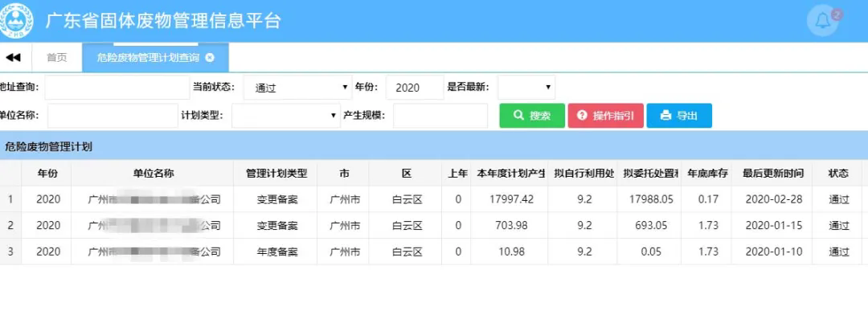The width and height of the screenshot is (868, 315).
Task: Click the blue 导出 button
Action: point(679,116)
